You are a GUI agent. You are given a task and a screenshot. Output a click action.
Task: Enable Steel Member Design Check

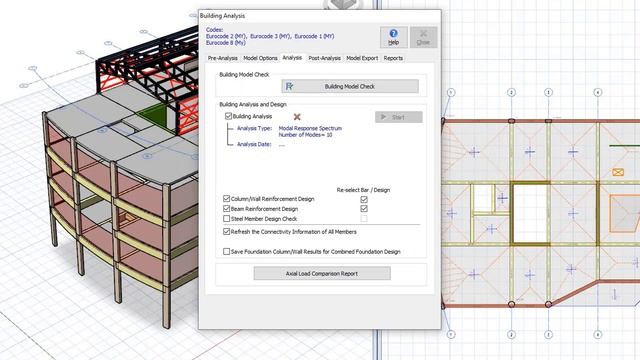[227, 218]
